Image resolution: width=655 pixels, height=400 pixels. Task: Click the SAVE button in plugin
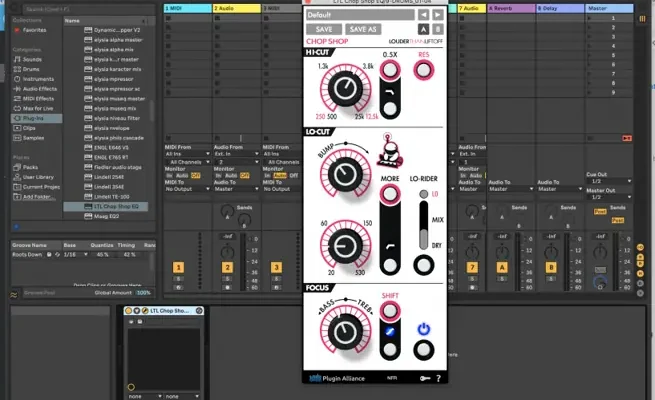click(324, 30)
